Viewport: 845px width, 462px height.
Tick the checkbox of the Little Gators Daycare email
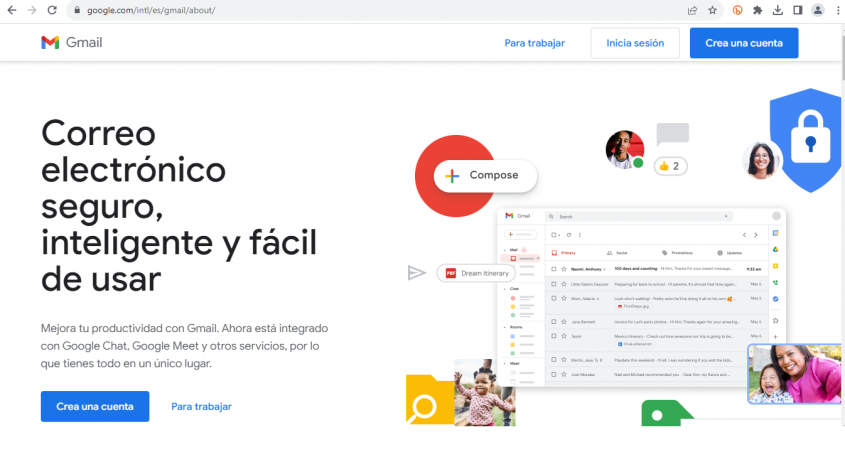pyautogui.click(x=553, y=284)
